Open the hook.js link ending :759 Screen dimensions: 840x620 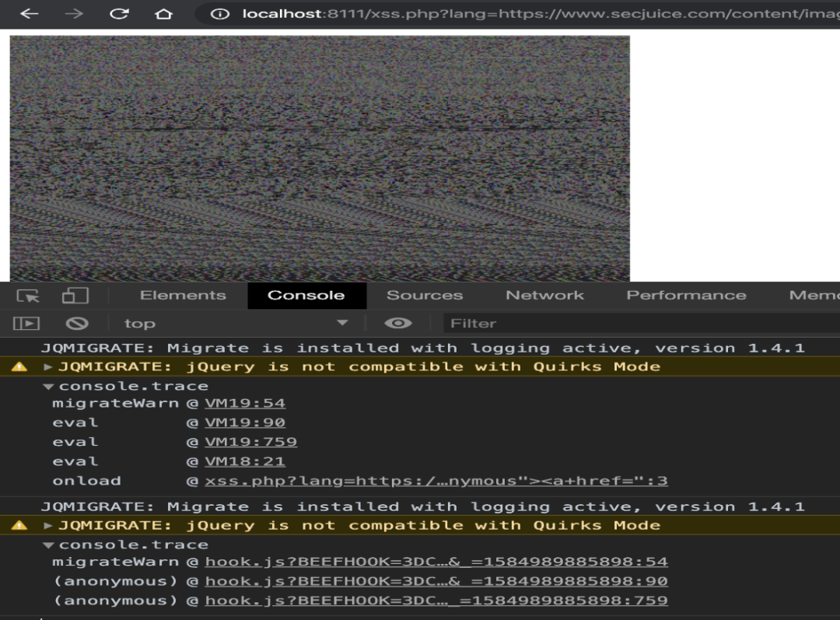click(x=436, y=601)
